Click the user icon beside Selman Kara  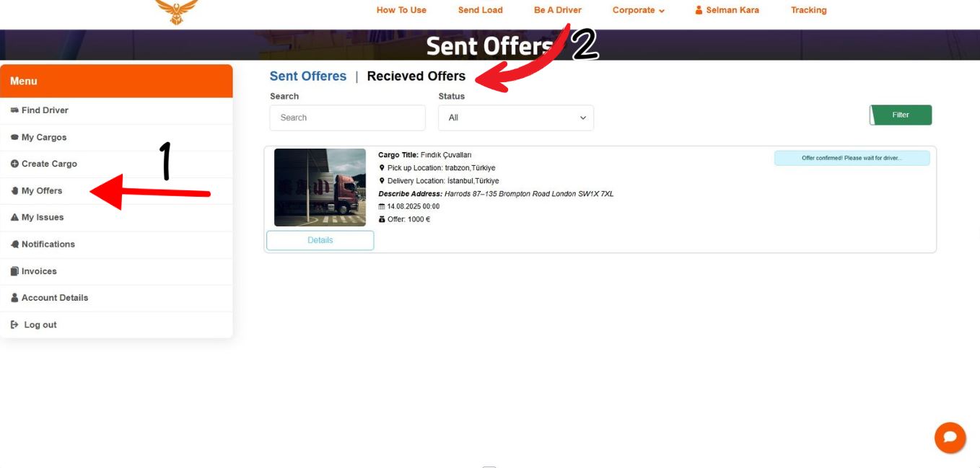(x=699, y=10)
